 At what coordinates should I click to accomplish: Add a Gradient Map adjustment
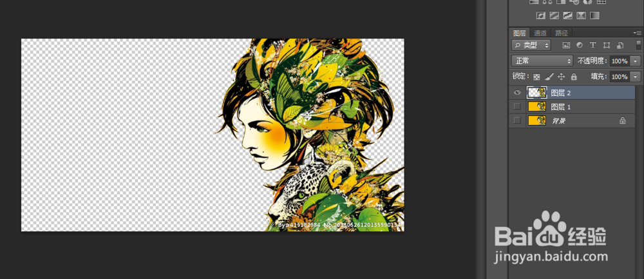(x=594, y=15)
